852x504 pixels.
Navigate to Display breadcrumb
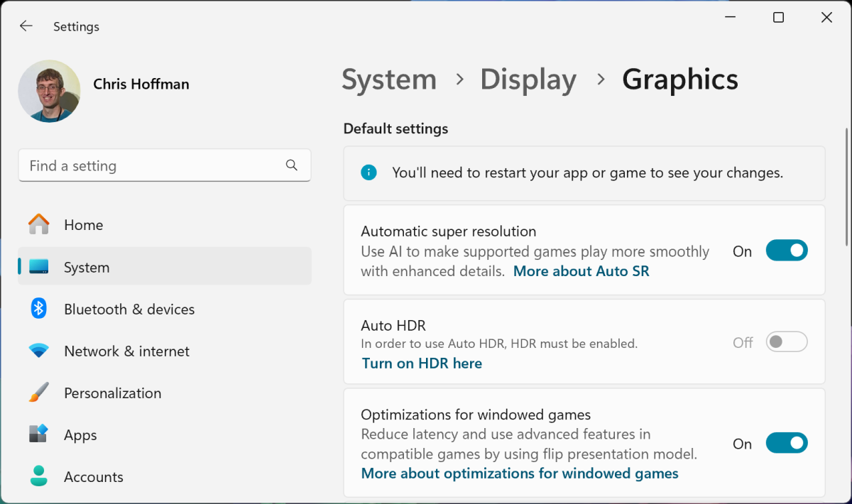coord(528,80)
